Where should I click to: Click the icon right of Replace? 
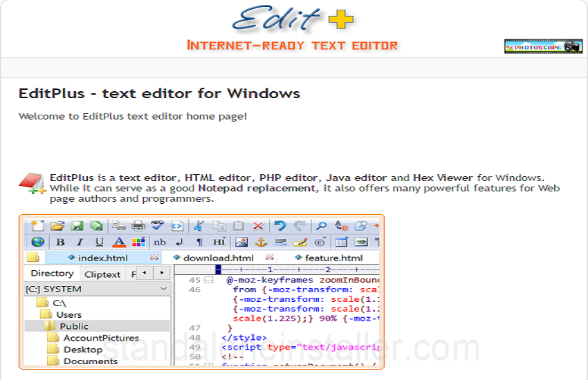pyautogui.click(x=360, y=226)
